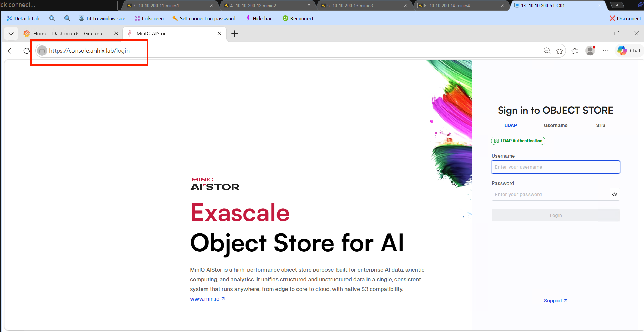Go back in the browser

point(11,51)
